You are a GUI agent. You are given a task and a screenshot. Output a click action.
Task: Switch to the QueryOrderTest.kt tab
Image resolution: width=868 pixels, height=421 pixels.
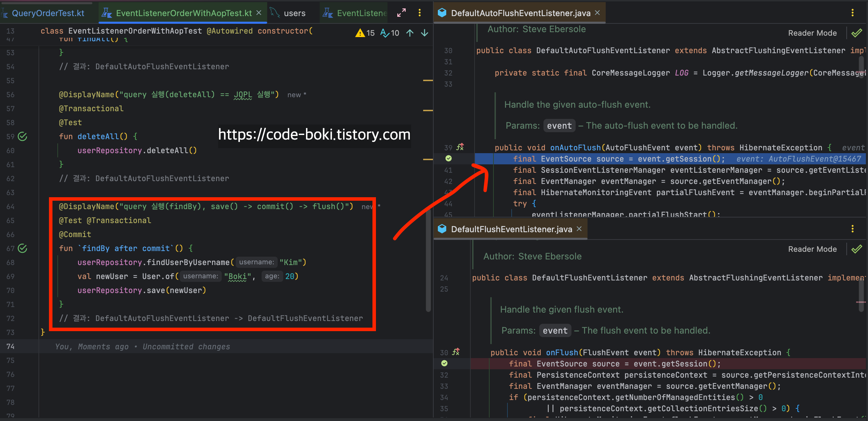[48, 13]
